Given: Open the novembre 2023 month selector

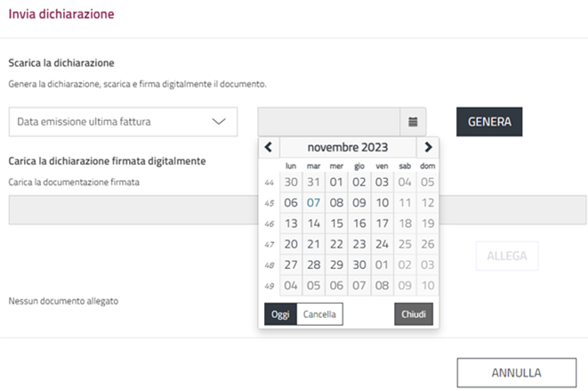Looking at the screenshot, I should point(348,147).
